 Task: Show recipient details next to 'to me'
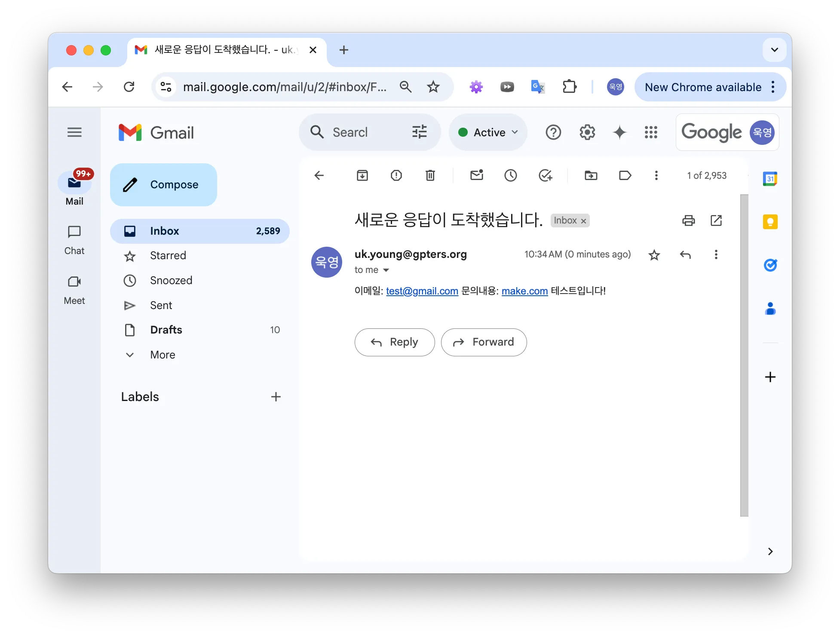pyautogui.click(x=386, y=270)
